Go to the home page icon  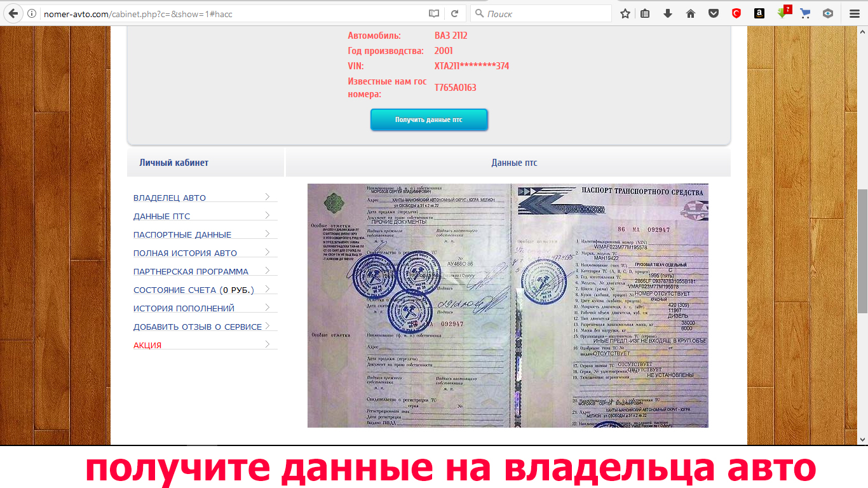point(691,13)
